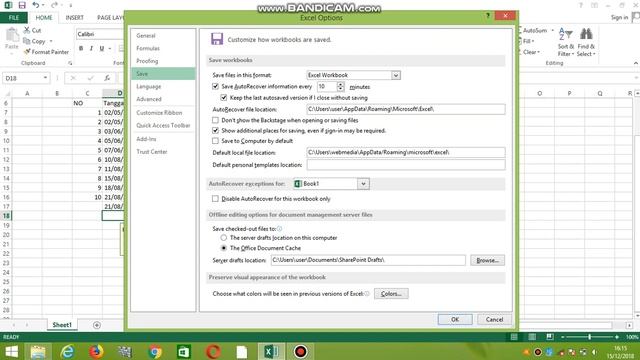Click Cancel in Excel Options

click(494, 320)
